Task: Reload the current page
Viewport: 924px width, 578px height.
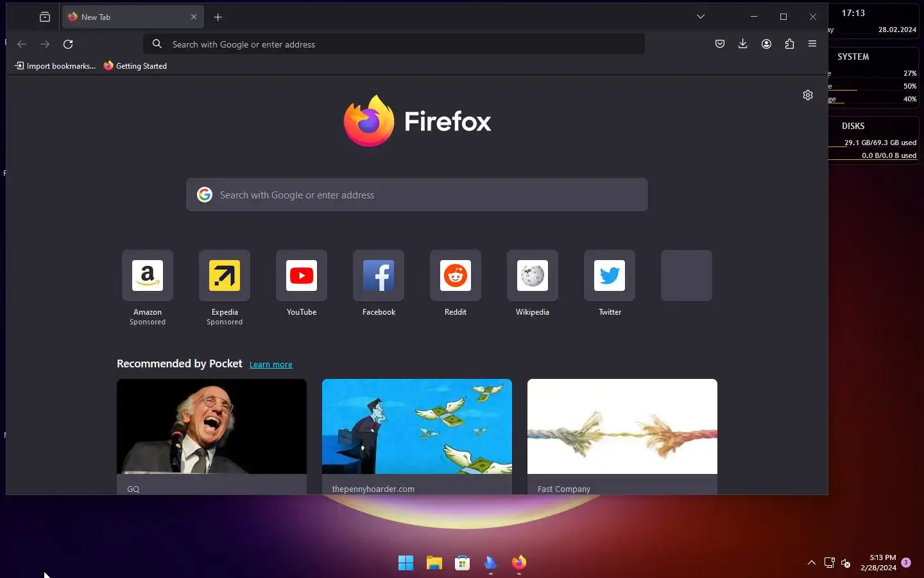Action: coord(68,44)
